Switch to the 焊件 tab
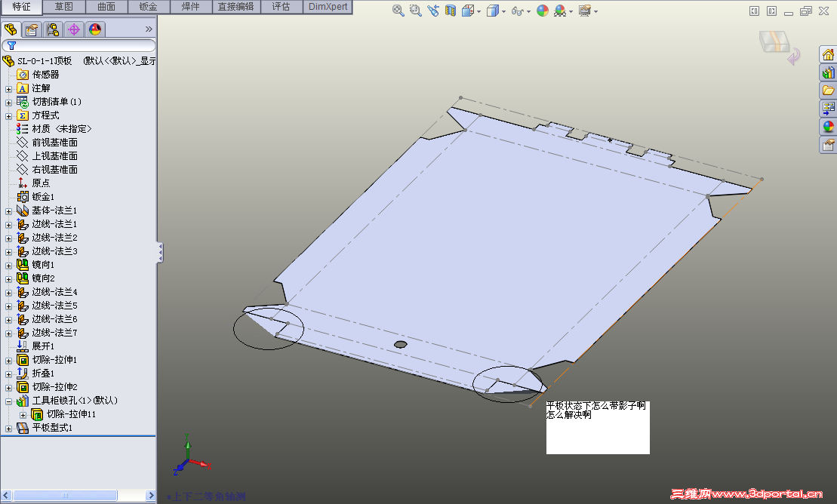 click(191, 7)
